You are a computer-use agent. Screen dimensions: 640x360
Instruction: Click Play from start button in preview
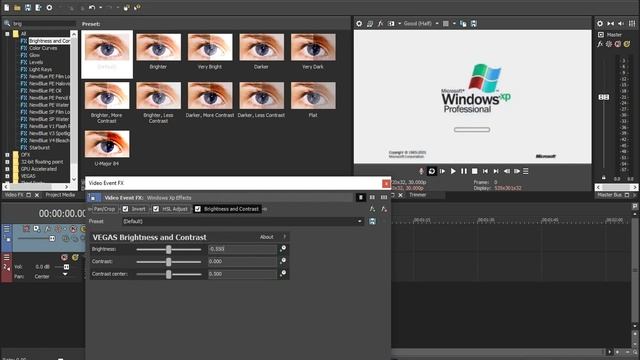442,171
